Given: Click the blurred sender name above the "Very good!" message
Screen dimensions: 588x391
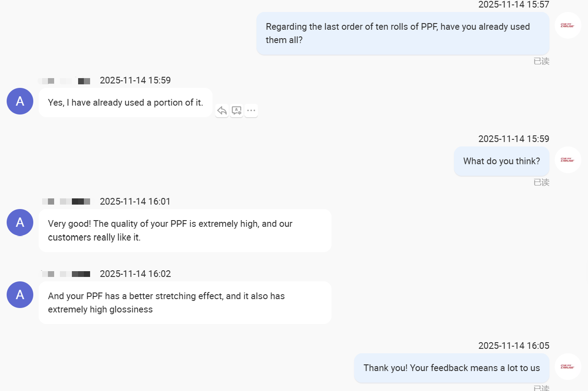Looking at the screenshot, I should point(66,201).
